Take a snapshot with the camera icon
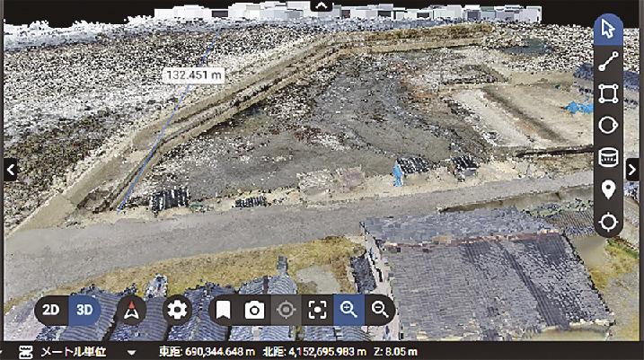The image size is (644, 360). click(x=255, y=311)
